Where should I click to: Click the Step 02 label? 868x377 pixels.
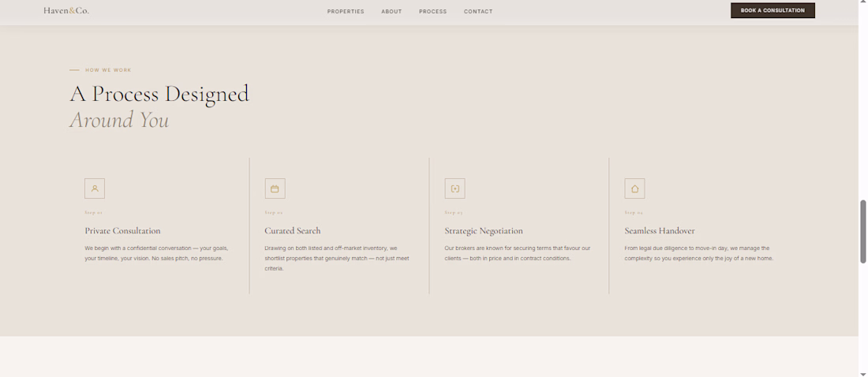pyautogui.click(x=274, y=213)
